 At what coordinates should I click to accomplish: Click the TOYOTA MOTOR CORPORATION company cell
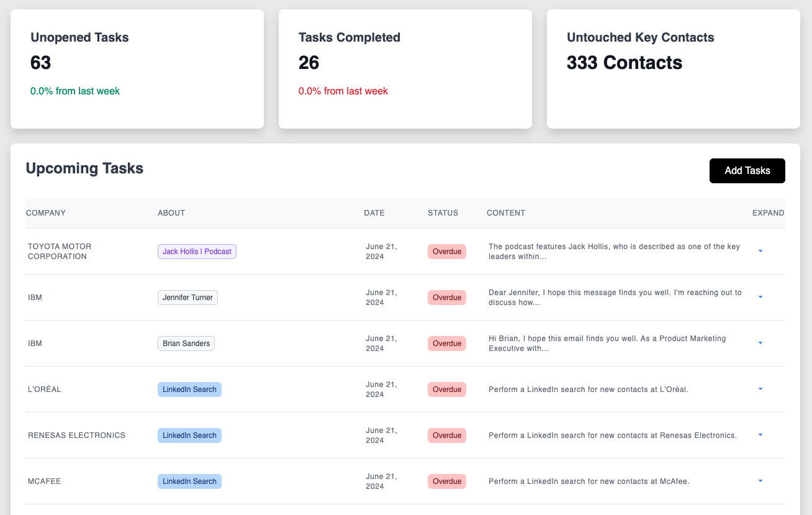pos(60,252)
